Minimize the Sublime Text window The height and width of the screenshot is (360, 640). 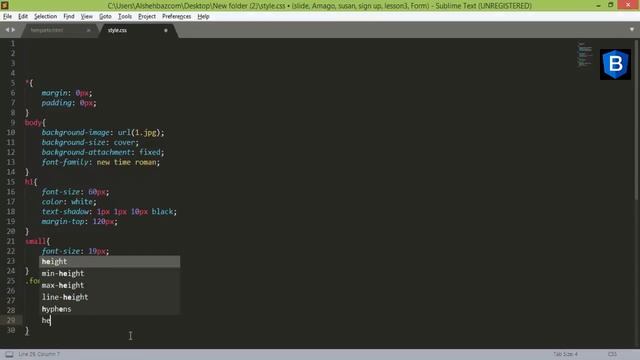[598, 5]
